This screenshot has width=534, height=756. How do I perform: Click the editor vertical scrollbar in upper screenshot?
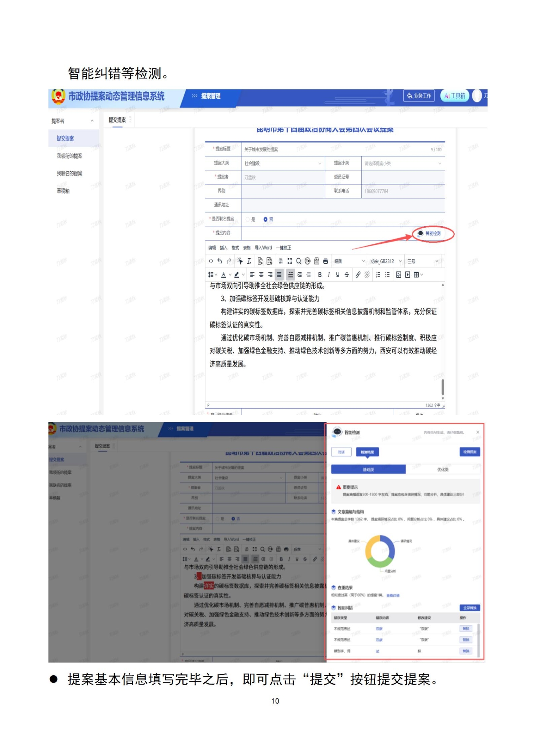coord(443,387)
